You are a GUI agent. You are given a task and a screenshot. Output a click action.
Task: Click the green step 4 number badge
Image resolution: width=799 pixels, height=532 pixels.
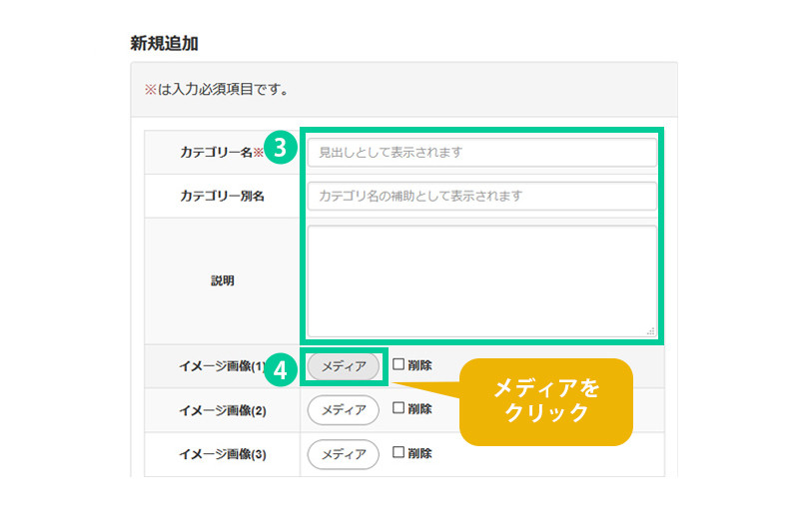click(281, 370)
